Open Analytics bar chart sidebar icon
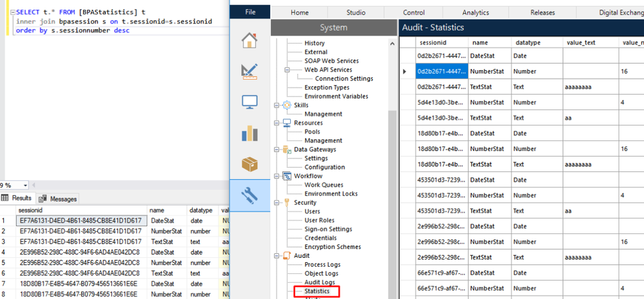The image size is (644, 299). click(x=249, y=133)
